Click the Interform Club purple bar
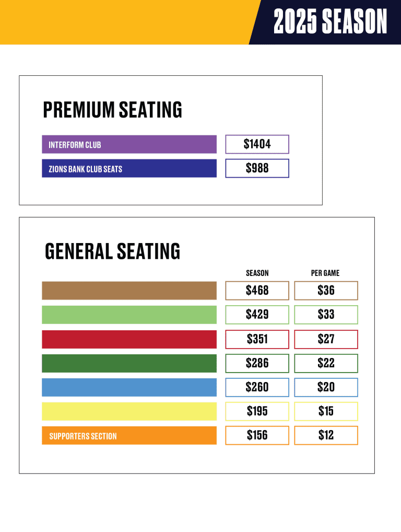401x532 pixels. click(x=129, y=144)
